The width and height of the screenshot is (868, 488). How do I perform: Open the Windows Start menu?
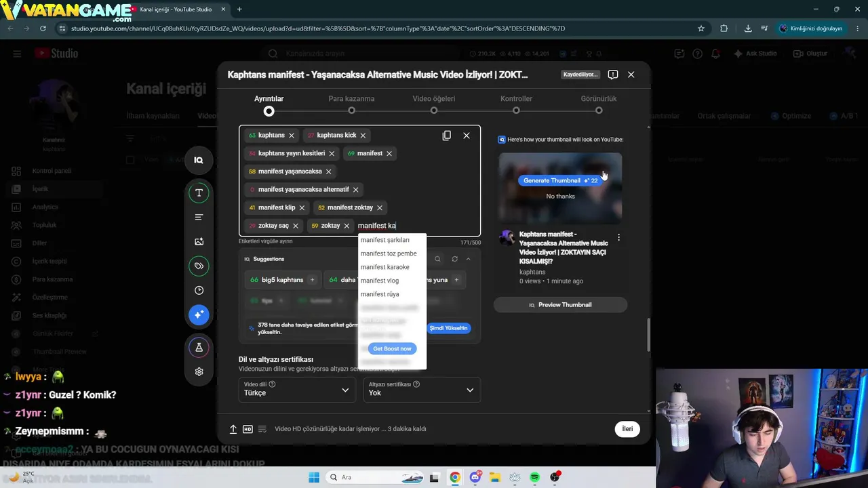pyautogui.click(x=314, y=477)
